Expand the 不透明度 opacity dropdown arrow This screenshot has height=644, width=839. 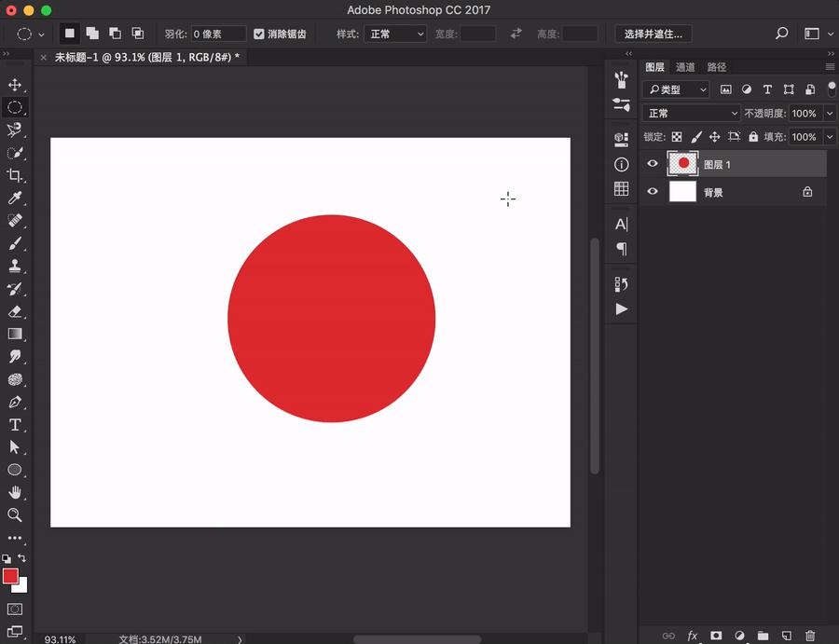[829, 113]
